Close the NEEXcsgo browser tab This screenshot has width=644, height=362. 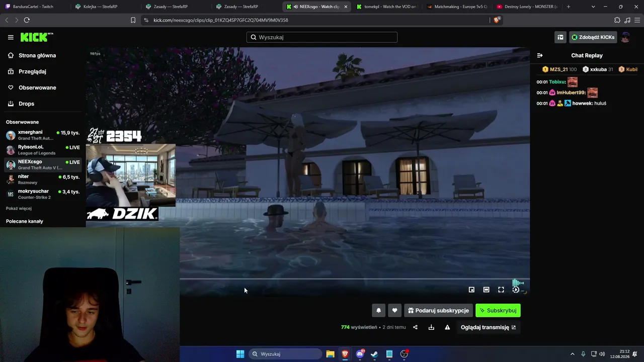pos(346,7)
